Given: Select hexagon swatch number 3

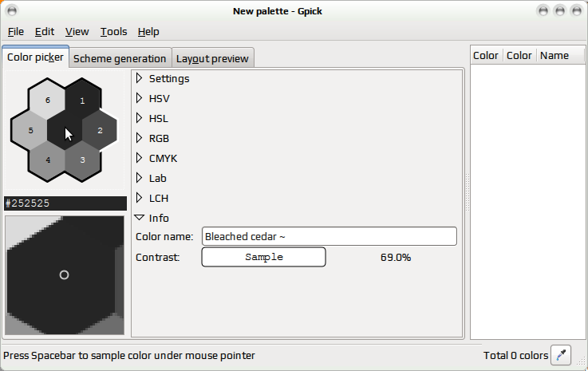Looking at the screenshot, I should coord(82,160).
